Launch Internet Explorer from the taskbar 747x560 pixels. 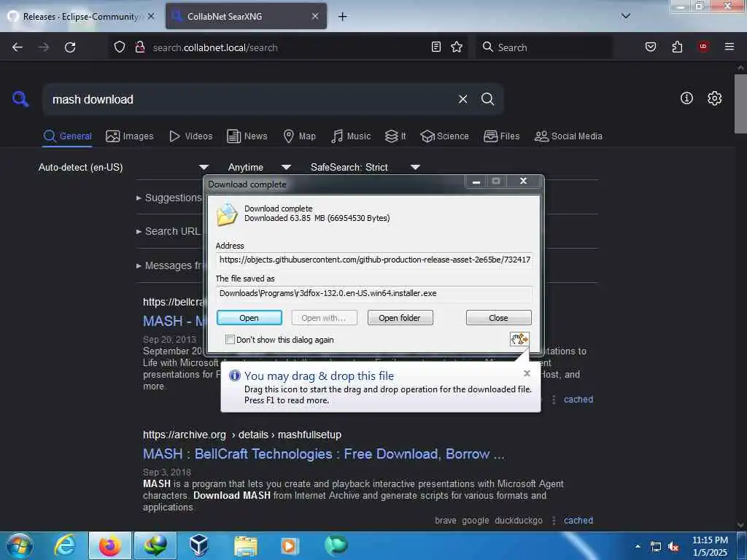pos(65,545)
